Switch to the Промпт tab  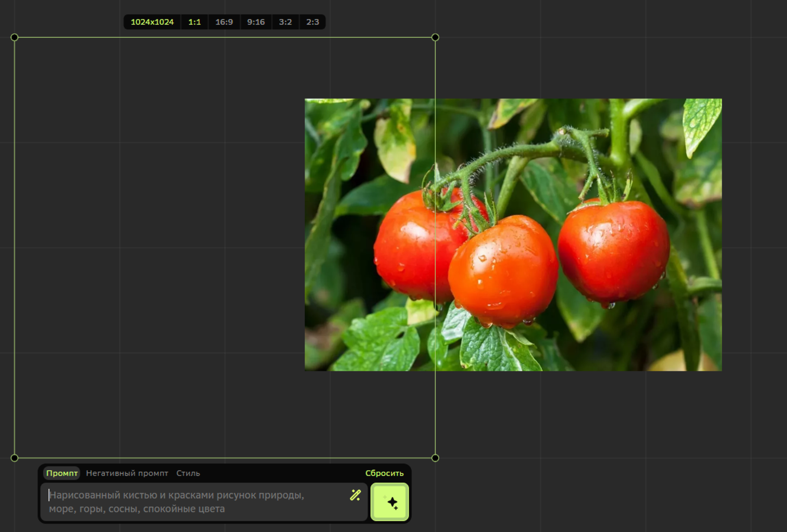[62, 473]
